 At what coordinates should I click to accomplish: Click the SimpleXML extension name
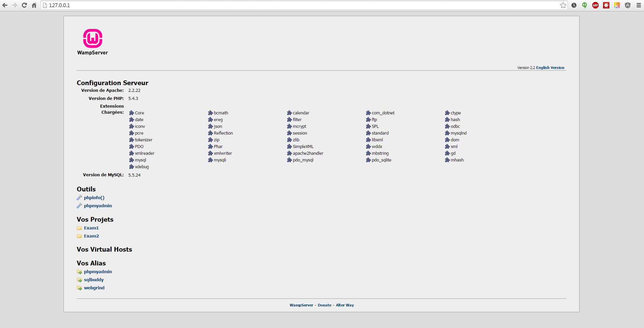[x=303, y=147]
